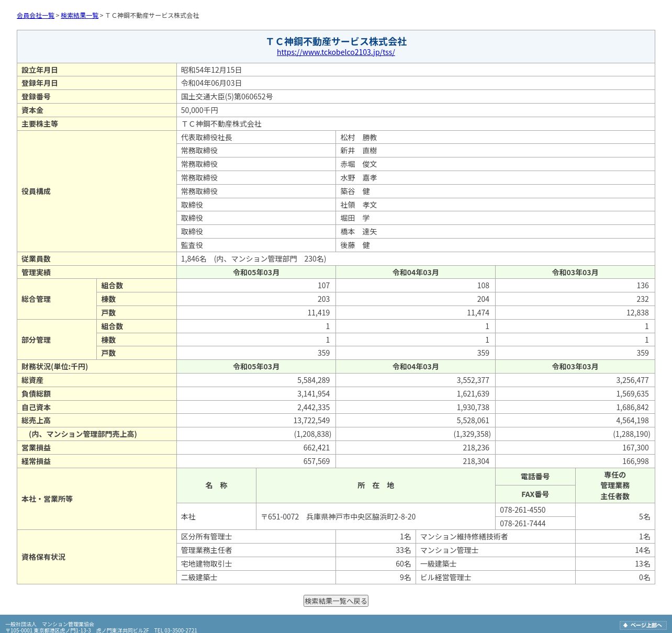This screenshot has width=672, height=633.
Task: Select total assets value 3,552,377
Action: pos(473,380)
